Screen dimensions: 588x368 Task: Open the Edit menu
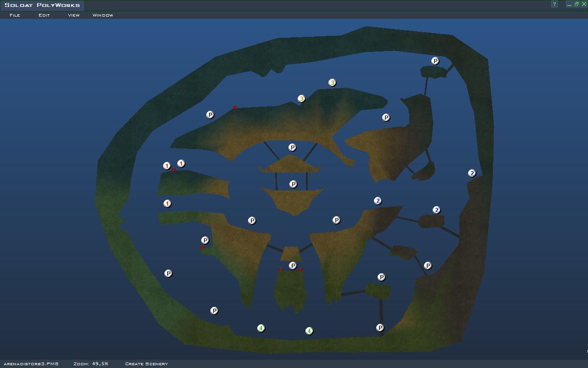coord(44,15)
